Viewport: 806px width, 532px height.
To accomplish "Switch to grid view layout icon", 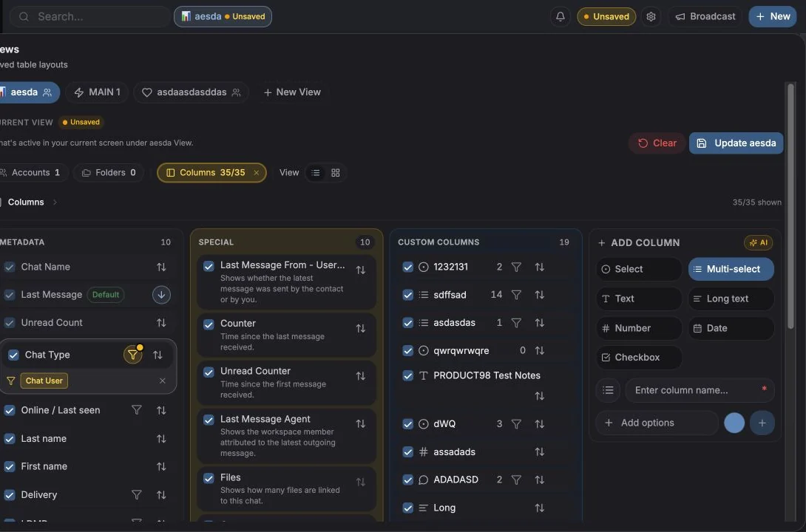I will point(335,173).
